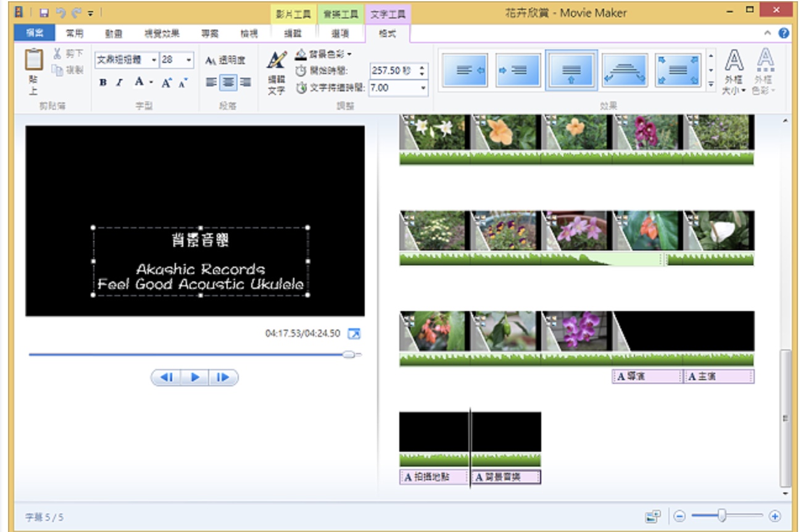Open the font size dropdown showing 28
Screen dimensions: 806x532
[189, 60]
